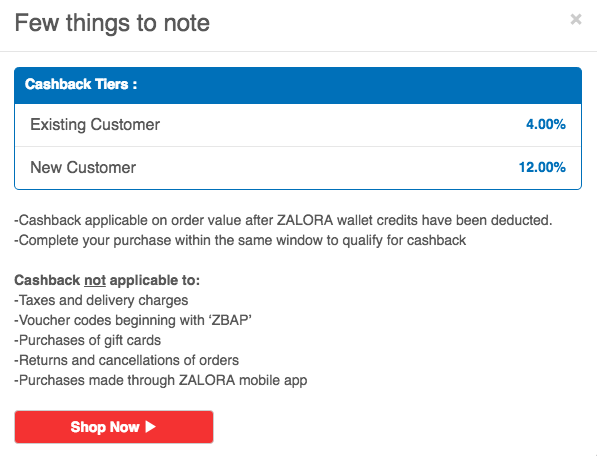The height and width of the screenshot is (456, 597).
Task: Click the New Customer label text
Action: [83, 167]
